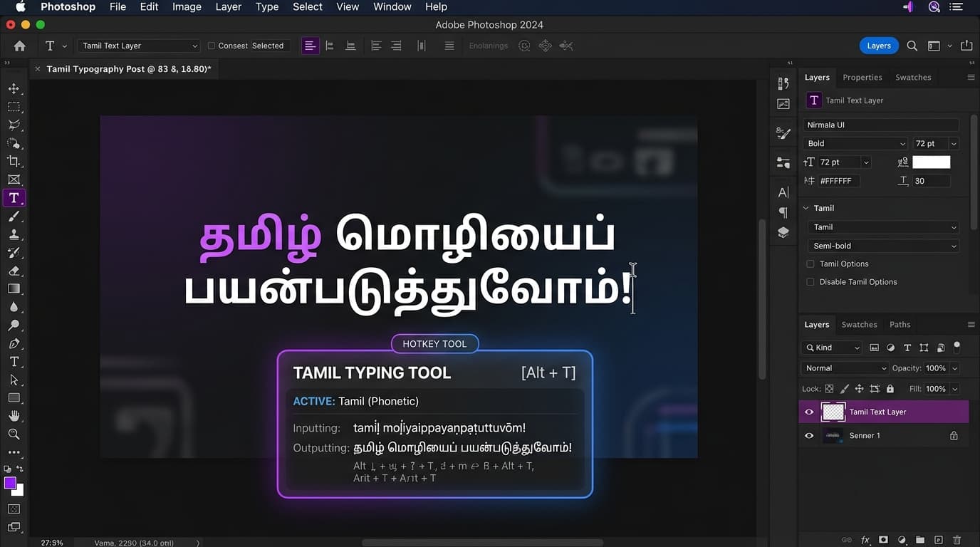Delete layer using the trash icon
This screenshot has height=547, width=980.
pyautogui.click(x=956, y=540)
